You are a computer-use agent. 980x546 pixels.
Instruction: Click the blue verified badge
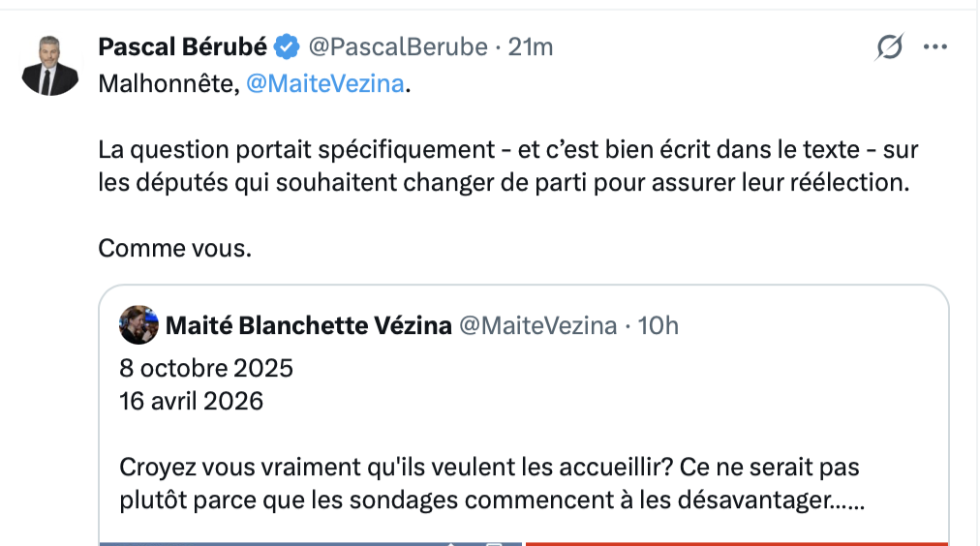tap(286, 45)
